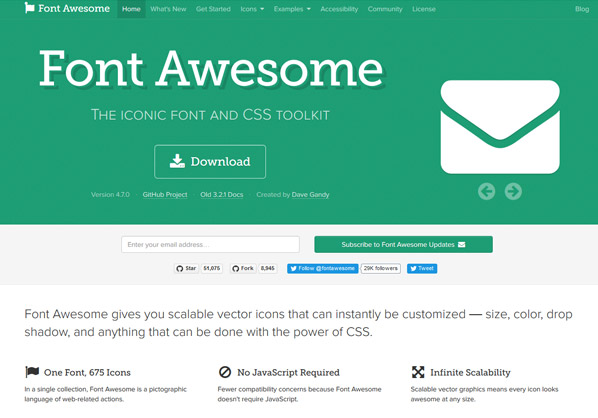Open the GitHub Project link
Image resolution: width=598 pixels, height=418 pixels.
pos(165,195)
